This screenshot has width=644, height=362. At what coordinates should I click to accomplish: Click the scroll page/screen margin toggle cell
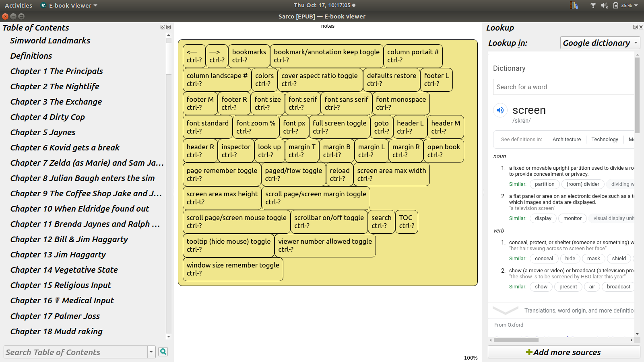point(316,198)
